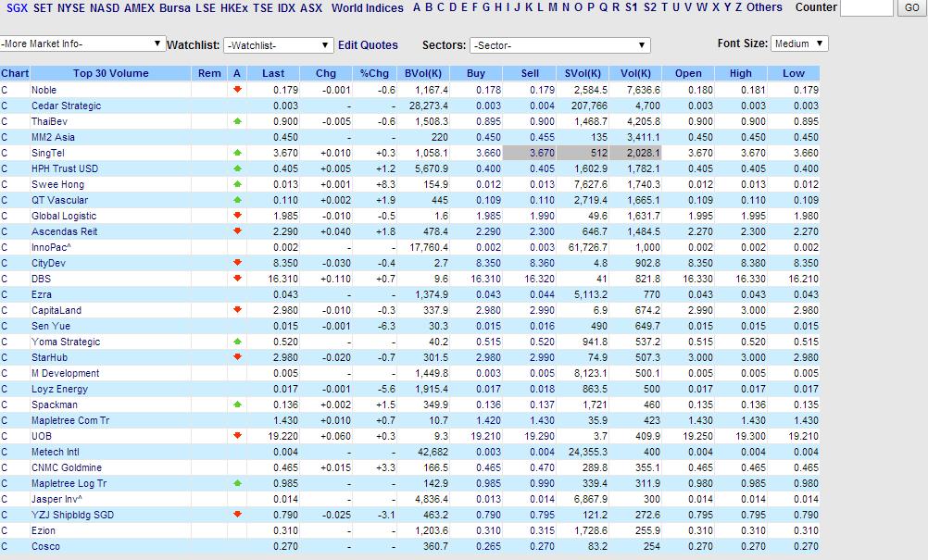Sort by Top 30 Volume header
This screenshot has width=928, height=560.
coord(110,73)
